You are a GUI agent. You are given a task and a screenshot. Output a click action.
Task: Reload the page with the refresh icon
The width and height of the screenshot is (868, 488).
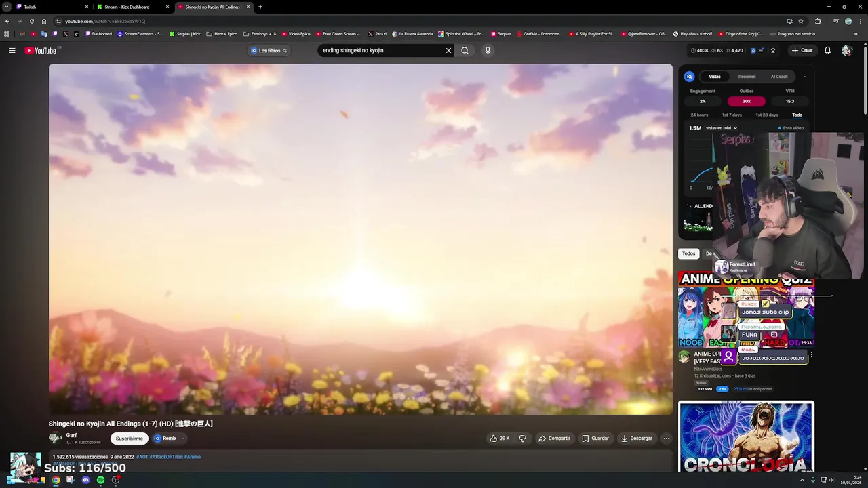[x=31, y=21]
